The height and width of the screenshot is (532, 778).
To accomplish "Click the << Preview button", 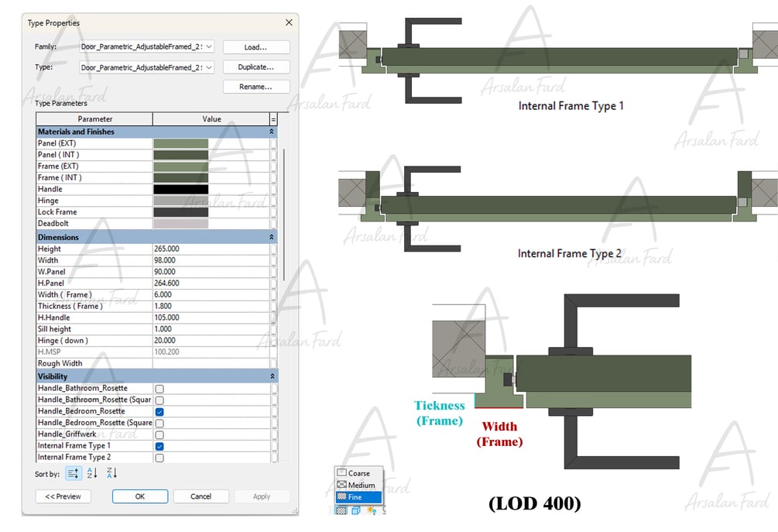I will tap(63, 496).
